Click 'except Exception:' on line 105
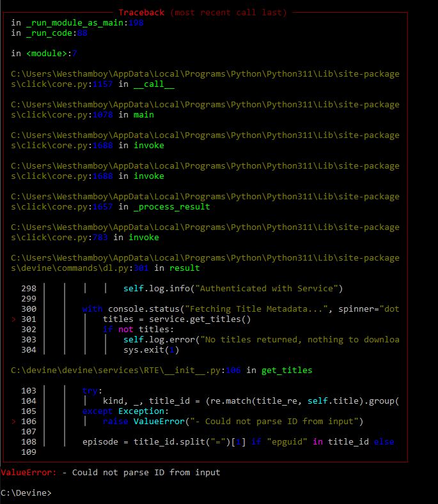 (x=125, y=411)
